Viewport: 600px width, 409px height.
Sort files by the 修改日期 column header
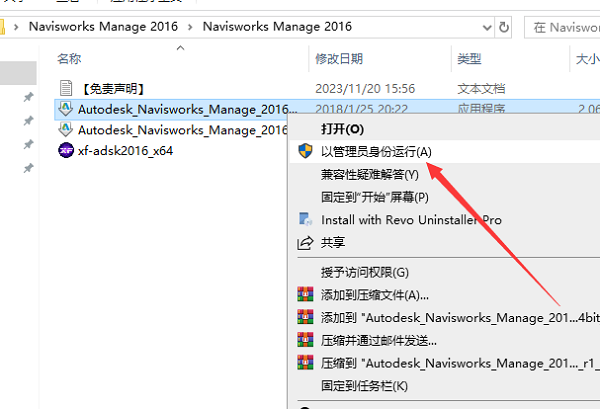pos(339,59)
